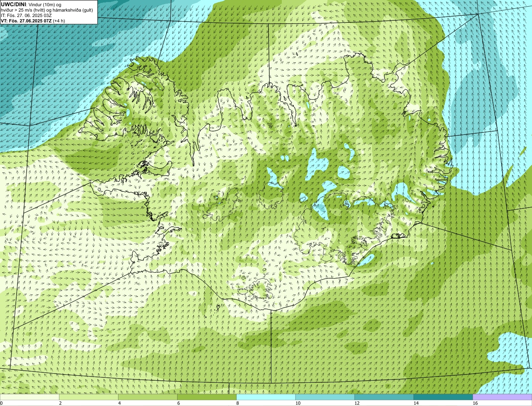Click the '6' label on the scale

pos(178,403)
